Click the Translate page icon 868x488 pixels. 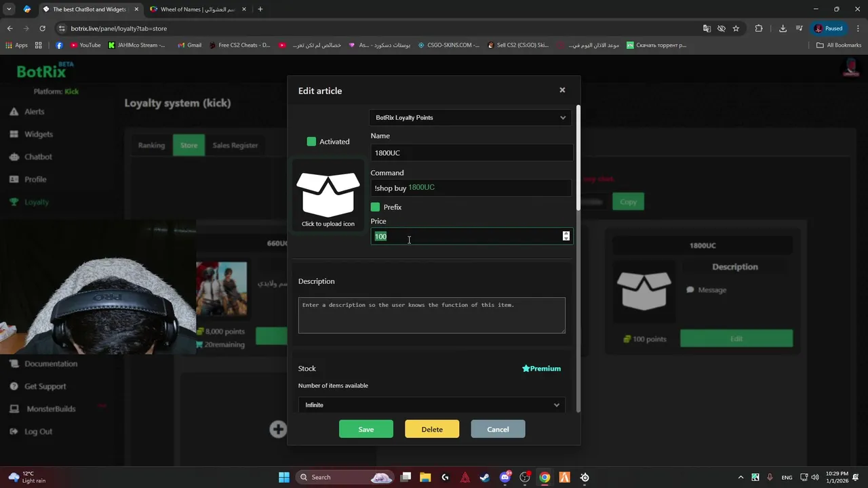click(x=707, y=28)
